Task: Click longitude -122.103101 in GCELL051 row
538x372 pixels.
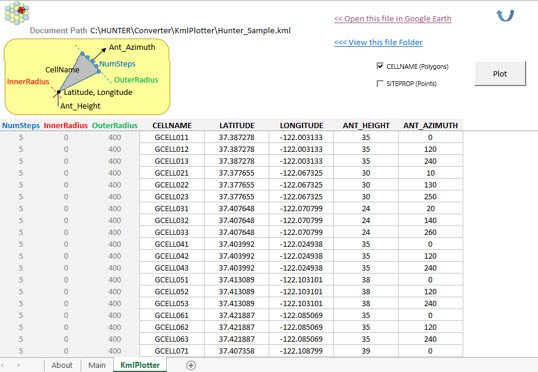Action: [301, 280]
